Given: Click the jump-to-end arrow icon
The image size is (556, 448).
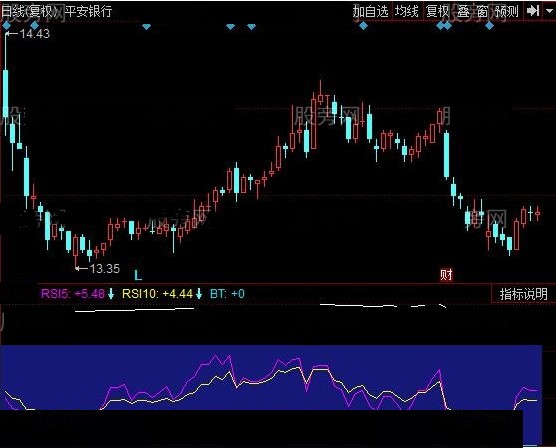Looking at the screenshot, I should coord(533,11).
